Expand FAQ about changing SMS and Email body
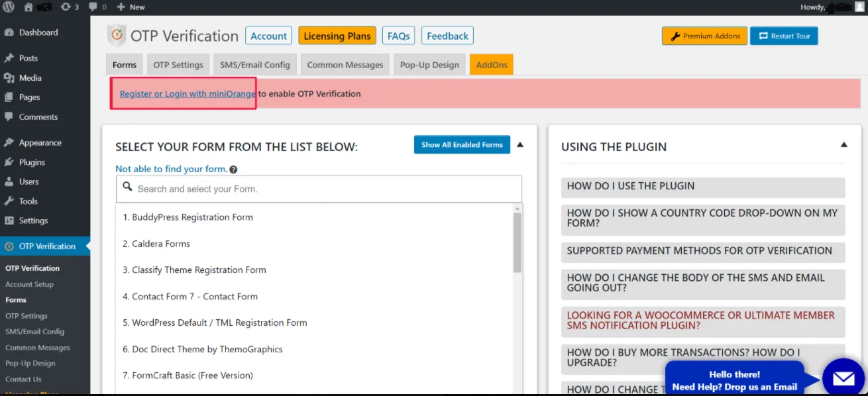 coord(703,283)
